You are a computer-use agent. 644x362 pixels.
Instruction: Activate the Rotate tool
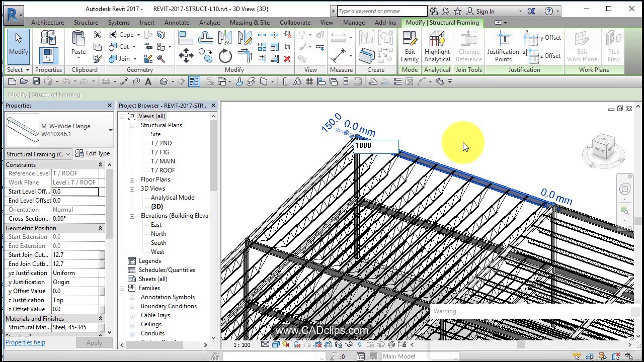pos(225,55)
